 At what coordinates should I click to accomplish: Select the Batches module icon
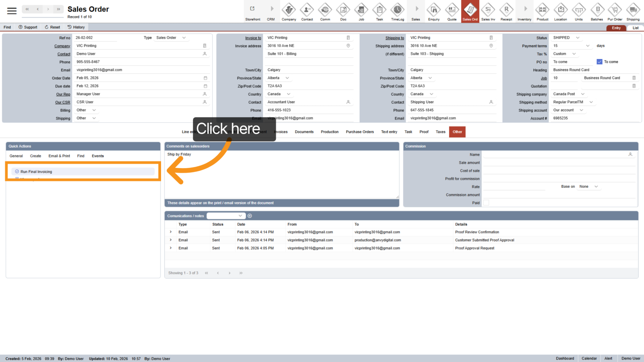tap(597, 11)
